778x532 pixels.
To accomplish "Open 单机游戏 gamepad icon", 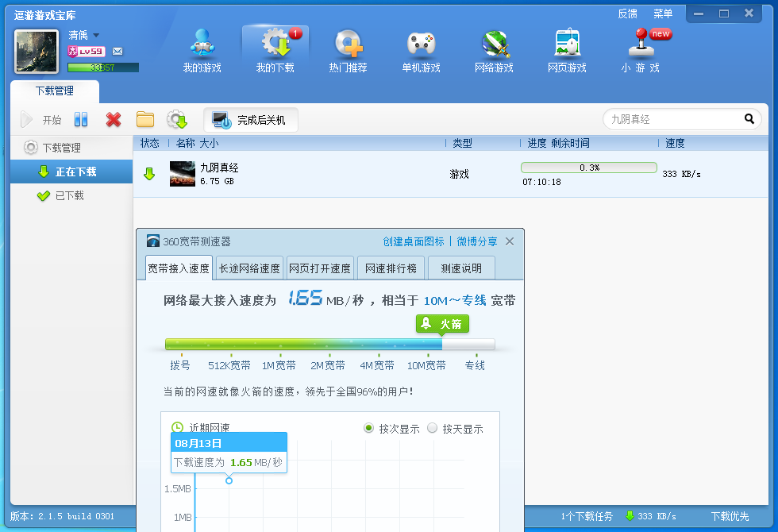I will click(x=422, y=43).
